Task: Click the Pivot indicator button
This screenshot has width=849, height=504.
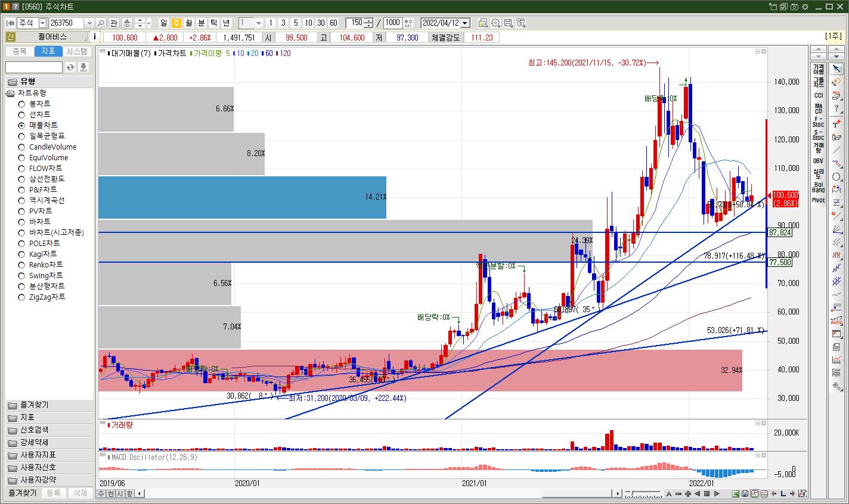Action: click(818, 200)
